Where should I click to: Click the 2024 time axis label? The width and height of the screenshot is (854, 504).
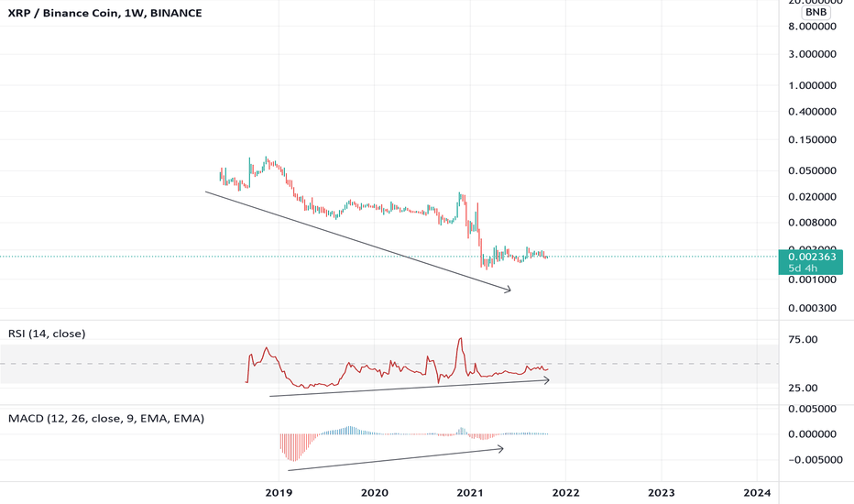click(x=757, y=493)
